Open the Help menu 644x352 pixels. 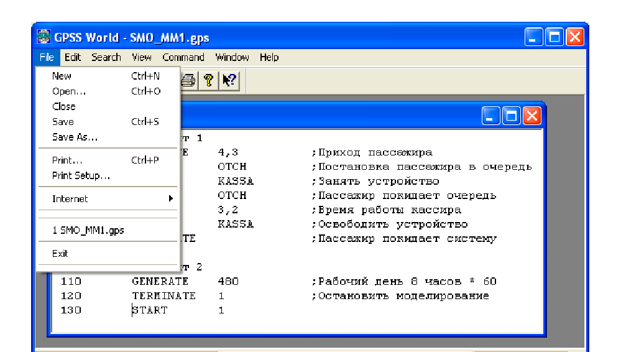coord(269,57)
